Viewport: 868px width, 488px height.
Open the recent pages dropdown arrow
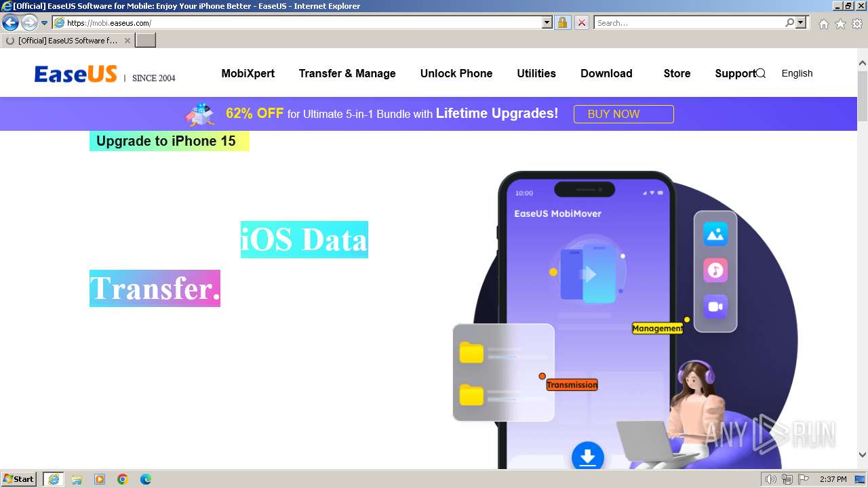click(x=44, y=23)
